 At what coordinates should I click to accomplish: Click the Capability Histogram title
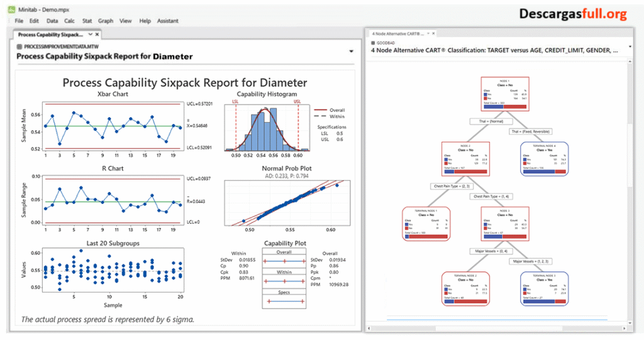click(x=267, y=94)
